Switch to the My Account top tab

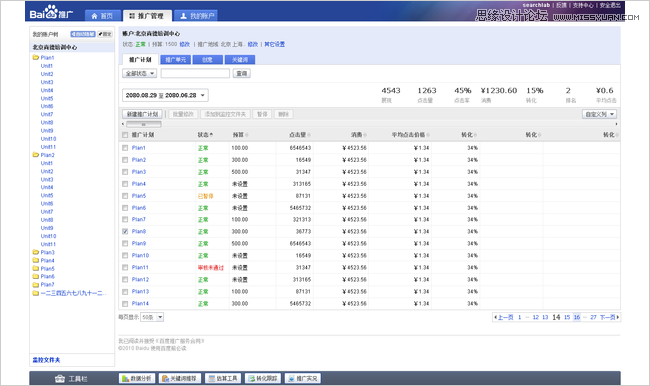coord(196,16)
